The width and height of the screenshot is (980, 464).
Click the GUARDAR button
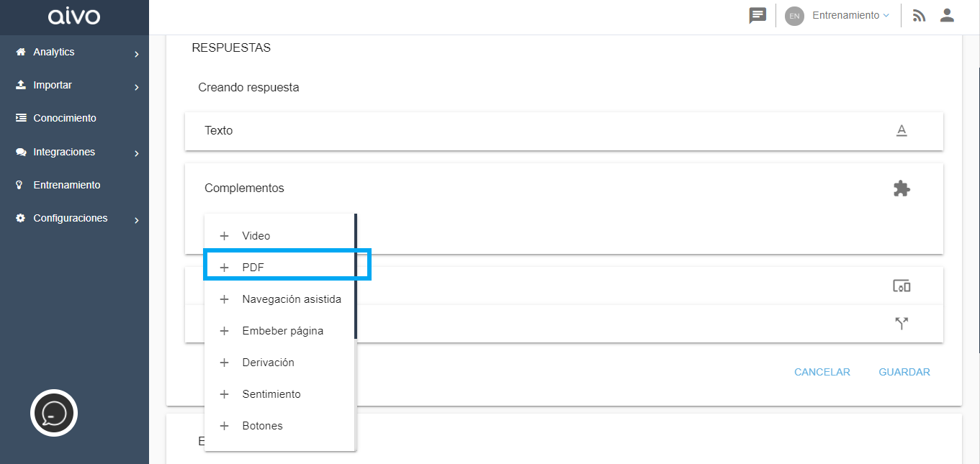pos(904,372)
